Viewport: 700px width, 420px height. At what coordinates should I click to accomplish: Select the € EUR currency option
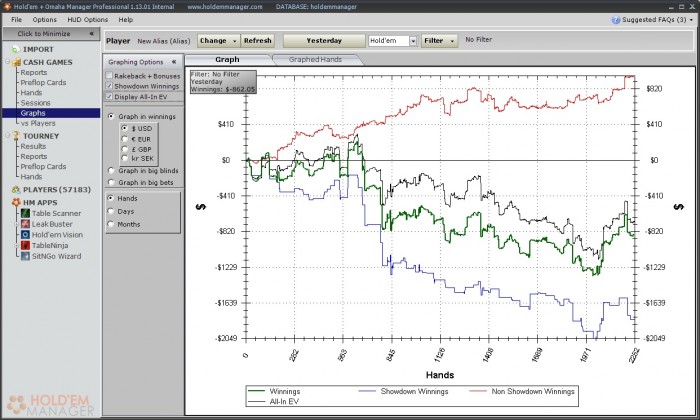(x=125, y=139)
